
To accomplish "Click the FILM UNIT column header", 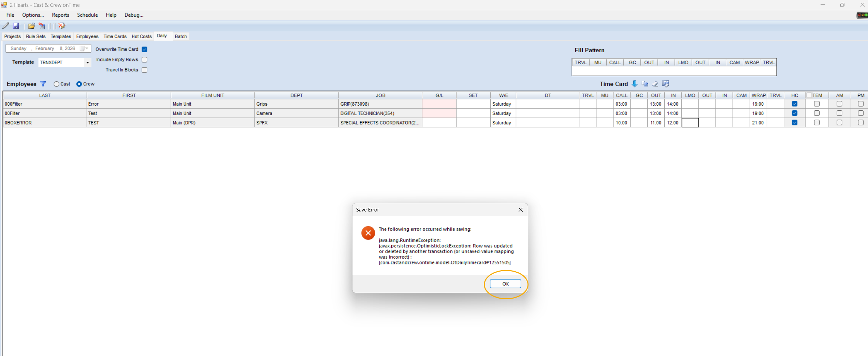I will coord(213,95).
